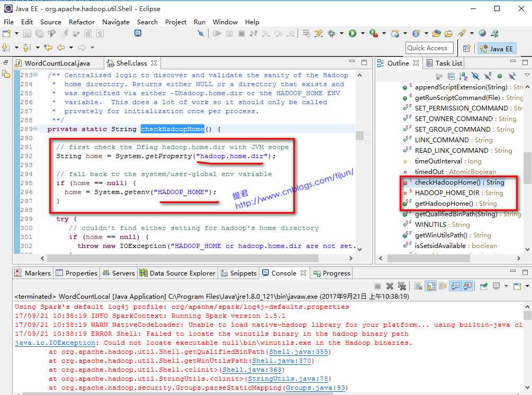Click the Terminate debug toolbar icon
Image resolution: width=532 pixels, height=395 pixels.
tap(241, 33)
